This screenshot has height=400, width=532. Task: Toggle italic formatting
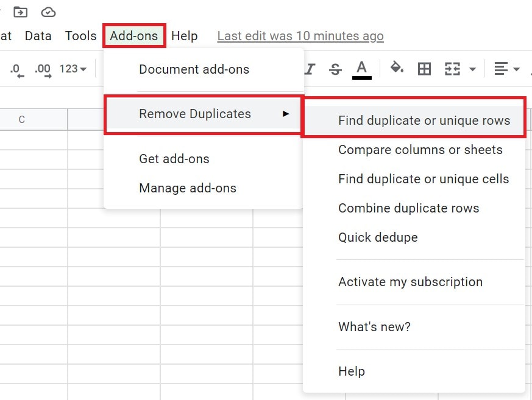pyautogui.click(x=309, y=69)
